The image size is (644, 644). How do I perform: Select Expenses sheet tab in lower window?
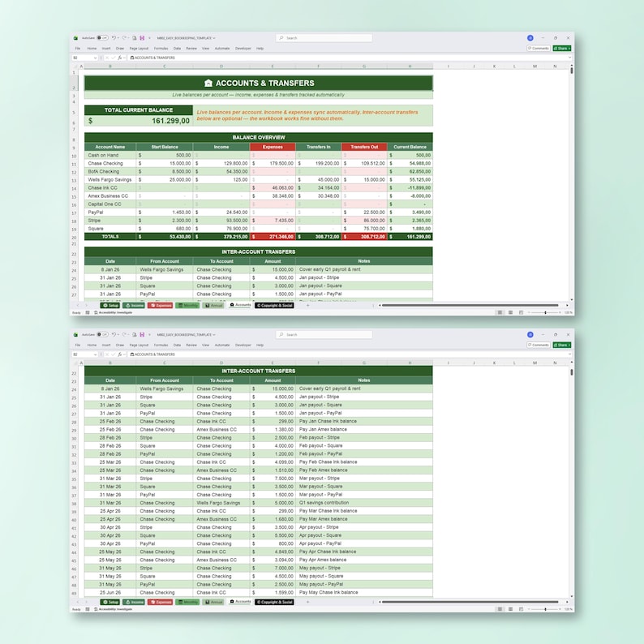pyautogui.click(x=160, y=602)
